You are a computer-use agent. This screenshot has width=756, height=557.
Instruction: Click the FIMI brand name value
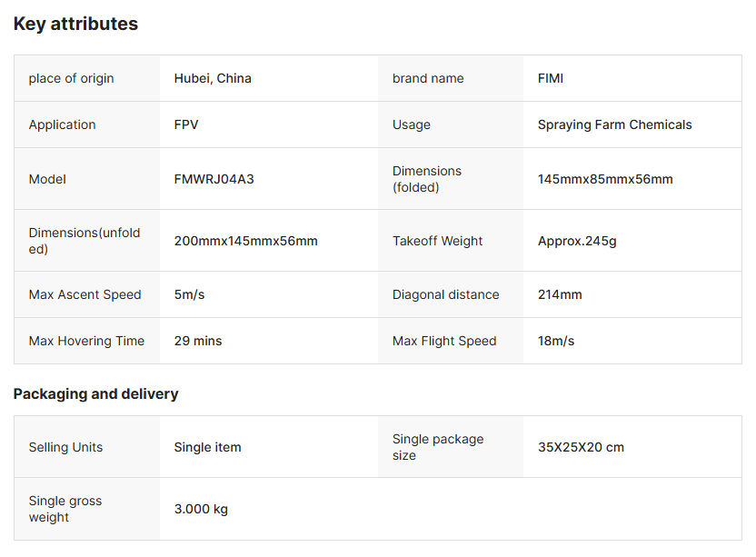[551, 78]
